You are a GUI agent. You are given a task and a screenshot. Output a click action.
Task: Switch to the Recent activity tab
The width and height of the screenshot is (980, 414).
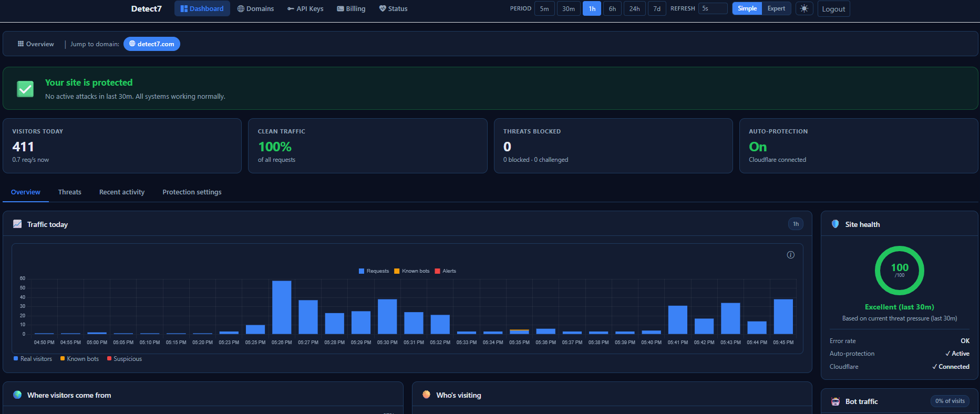pos(122,192)
